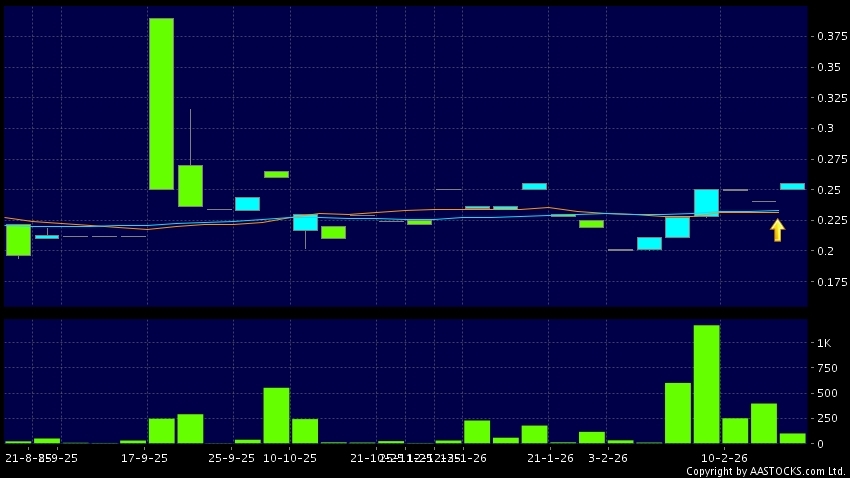Image resolution: width=850 pixels, height=478 pixels.
Task: Click the yellow up arrow marker
Action: 777,230
